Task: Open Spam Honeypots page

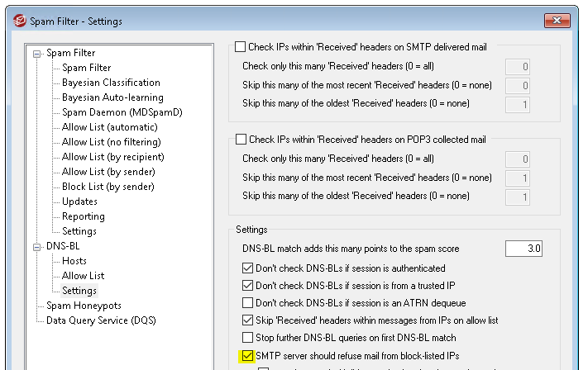Action: click(84, 306)
